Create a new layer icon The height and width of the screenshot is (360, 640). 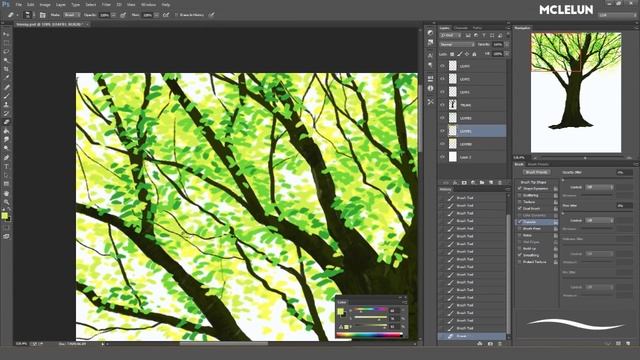tap(491, 182)
